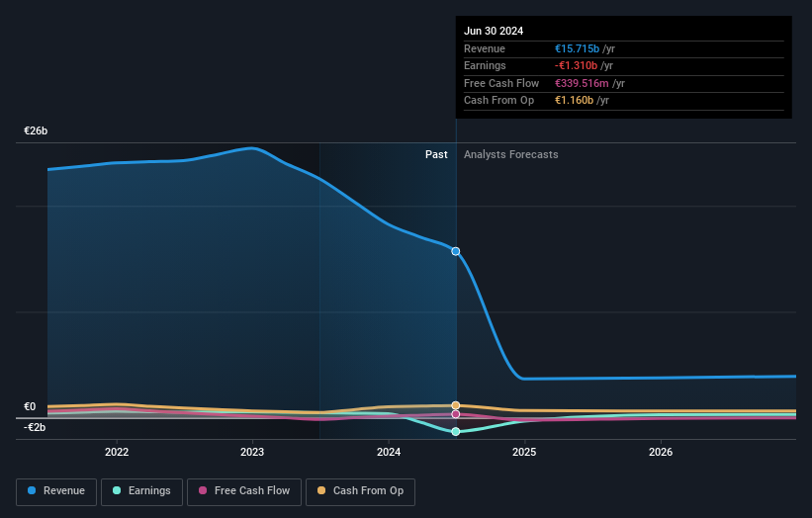Image resolution: width=812 pixels, height=518 pixels.
Task: Click the 2024 x-axis label
Action: click(x=389, y=453)
